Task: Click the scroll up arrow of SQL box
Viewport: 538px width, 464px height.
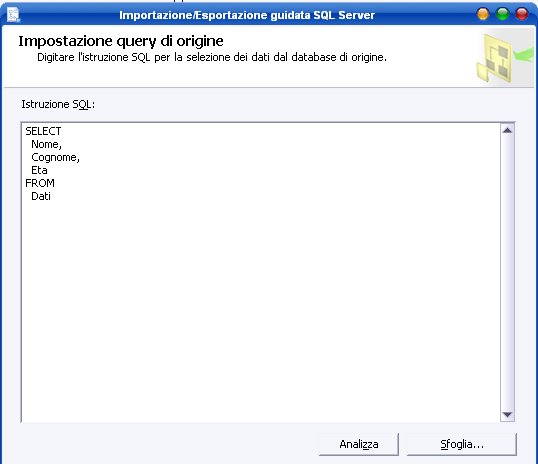Action: [507, 130]
